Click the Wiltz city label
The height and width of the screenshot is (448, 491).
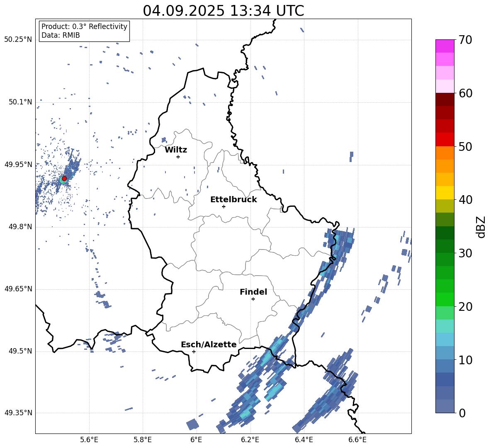pyautogui.click(x=176, y=150)
